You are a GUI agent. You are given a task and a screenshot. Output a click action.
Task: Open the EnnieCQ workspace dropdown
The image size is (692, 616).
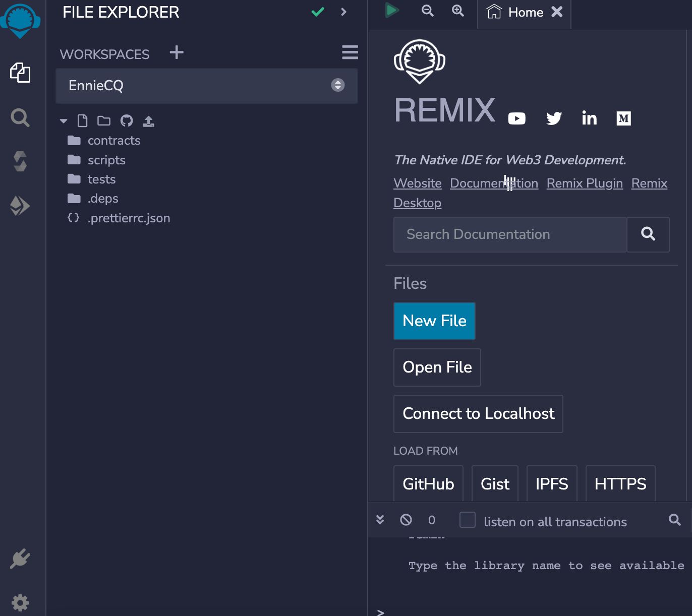(x=207, y=86)
